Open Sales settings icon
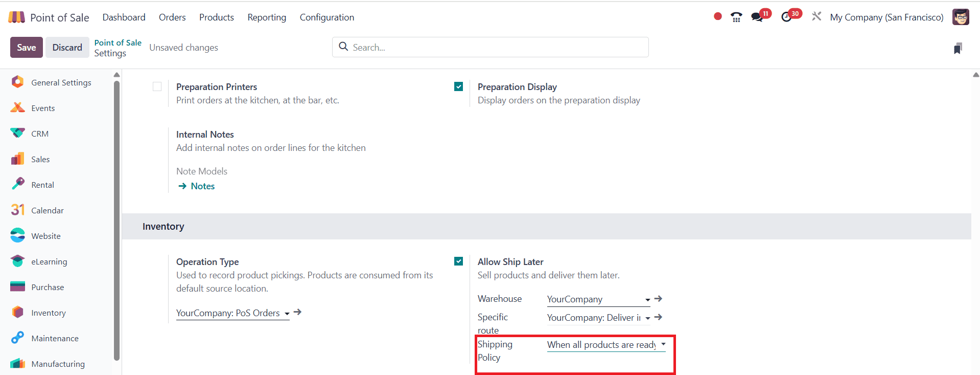Viewport: 980px width, 375px height. [x=17, y=159]
